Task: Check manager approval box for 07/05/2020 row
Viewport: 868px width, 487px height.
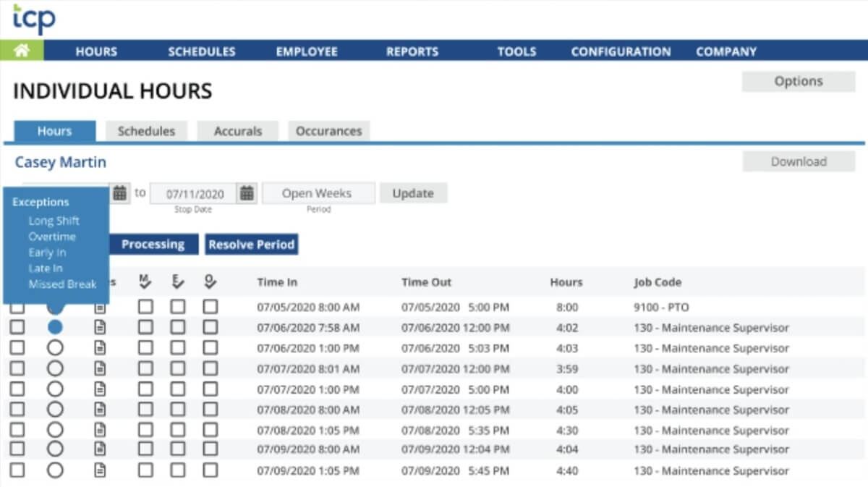Action: click(145, 308)
